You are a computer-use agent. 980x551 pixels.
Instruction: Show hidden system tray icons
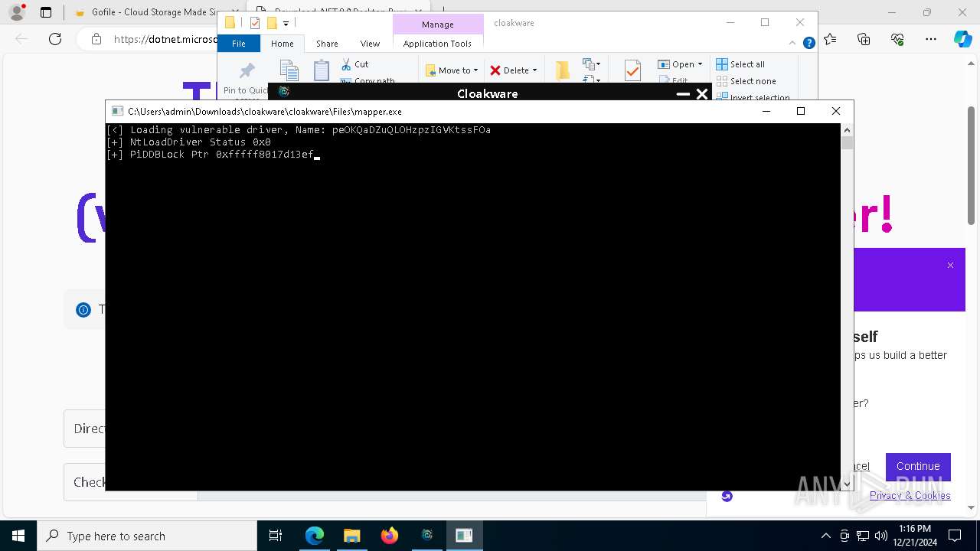[825, 536]
